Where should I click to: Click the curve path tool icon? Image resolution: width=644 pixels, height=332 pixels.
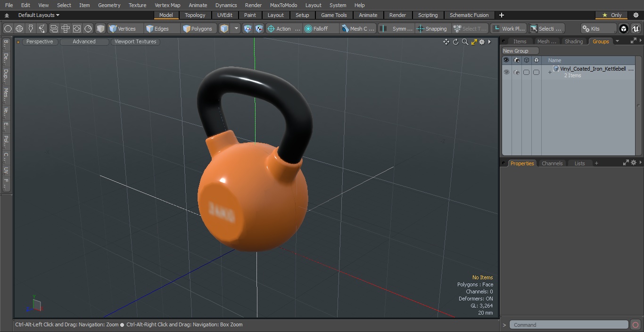click(x=42, y=29)
